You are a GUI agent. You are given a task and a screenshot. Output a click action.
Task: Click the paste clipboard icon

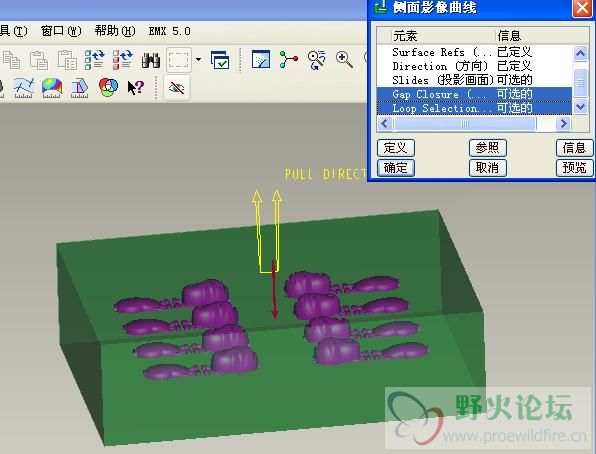39,60
